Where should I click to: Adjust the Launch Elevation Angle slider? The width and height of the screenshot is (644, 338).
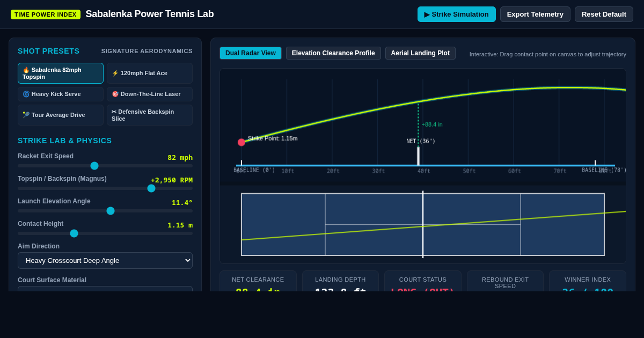pyautogui.click(x=105, y=211)
